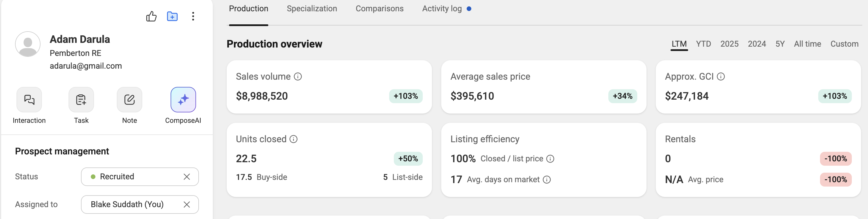The image size is (868, 219).
Task: Open the Comparisons tab
Action: 379,9
